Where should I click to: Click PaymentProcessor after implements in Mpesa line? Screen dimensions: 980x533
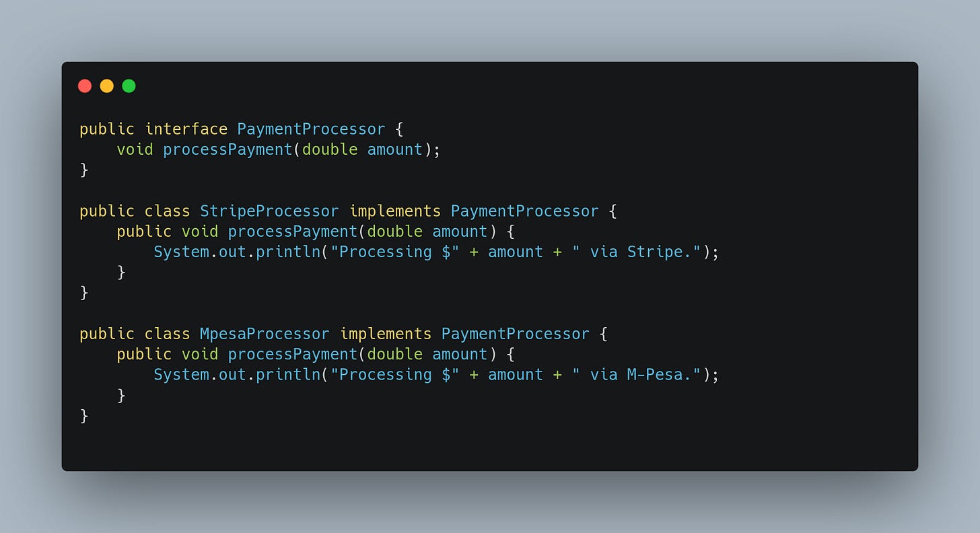point(516,334)
